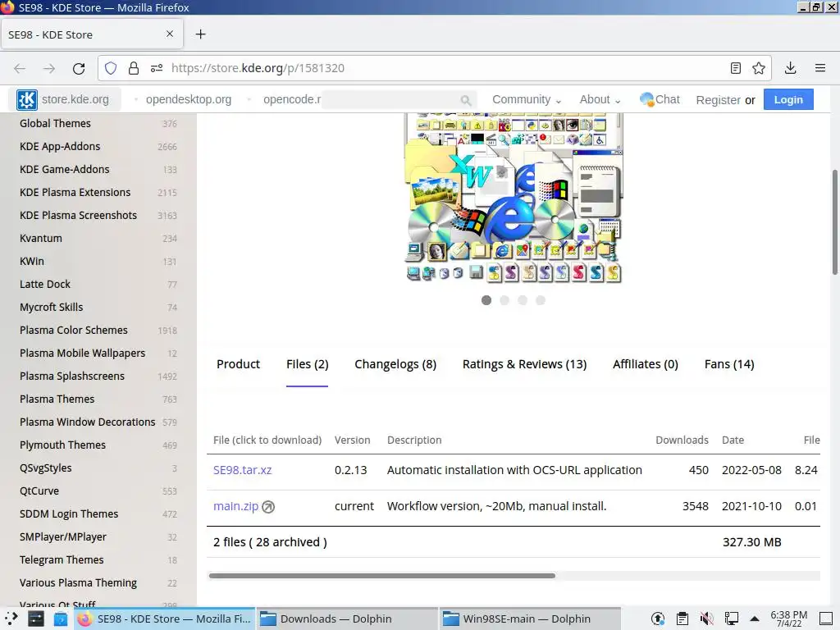Open the updates tray icon
The image size is (840, 630).
(x=658, y=619)
